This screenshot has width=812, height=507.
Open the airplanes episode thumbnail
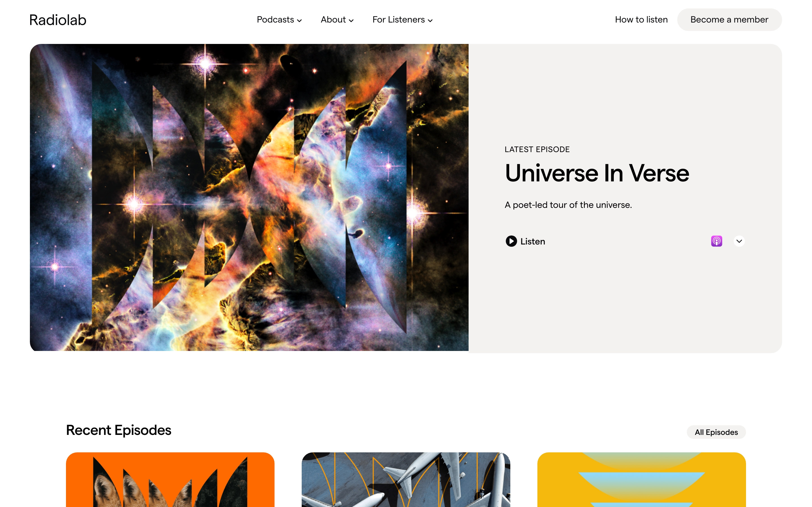coord(406,479)
